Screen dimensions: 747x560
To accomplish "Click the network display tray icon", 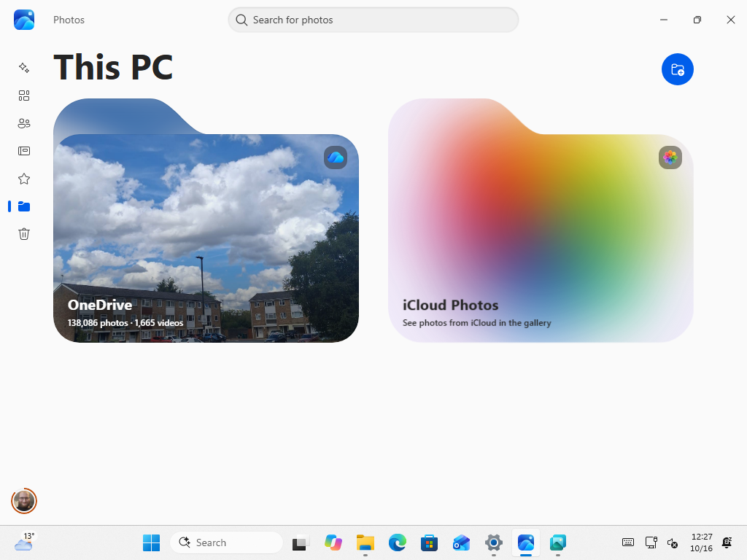I will tap(651, 542).
